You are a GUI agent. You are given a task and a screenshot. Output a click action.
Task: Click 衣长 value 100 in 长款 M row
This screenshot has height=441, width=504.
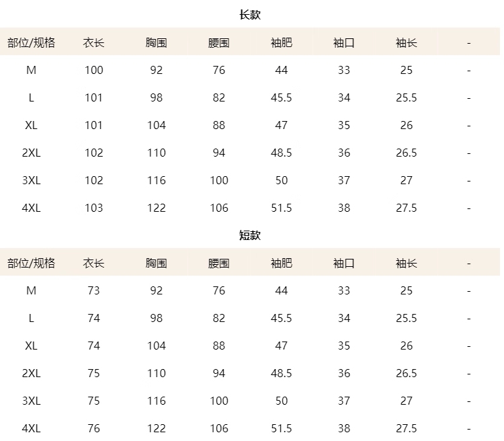(93, 70)
